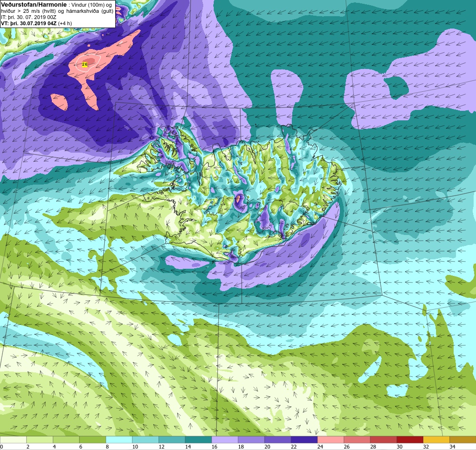This screenshot has width=476, height=450.
Task: Click the yellow 26 gust marker on map
Action: 85,64
